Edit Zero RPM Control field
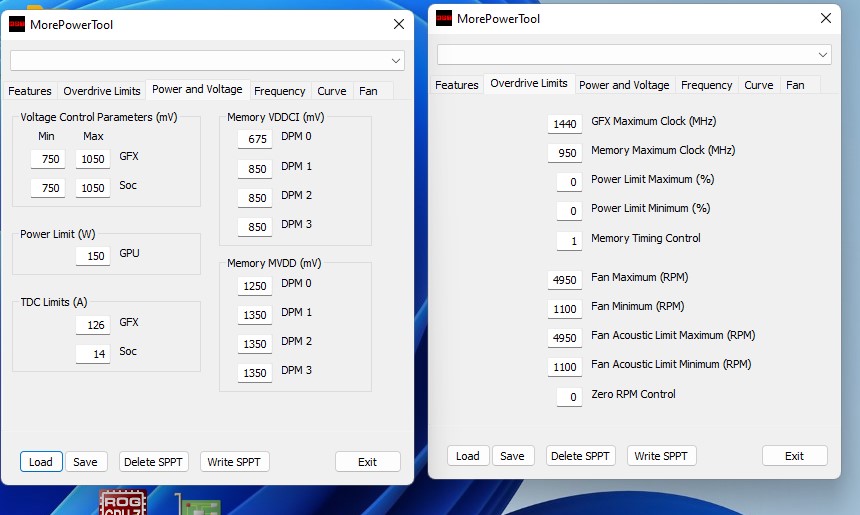The height and width of the screenshot is (515, 860). [x=569, y=397]
